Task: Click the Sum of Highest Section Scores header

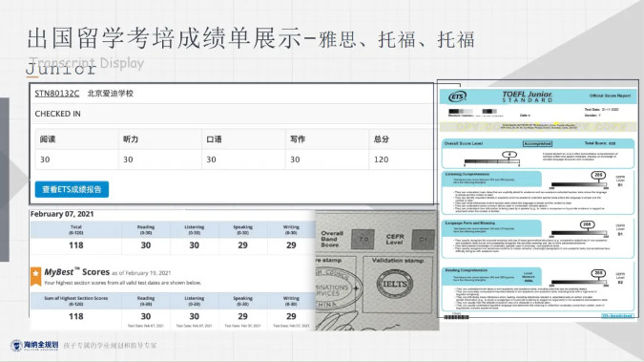Action: coord(76,301)
